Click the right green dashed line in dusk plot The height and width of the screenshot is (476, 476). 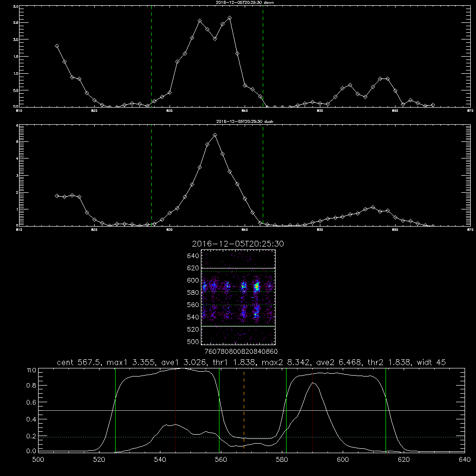coord(263,176)
